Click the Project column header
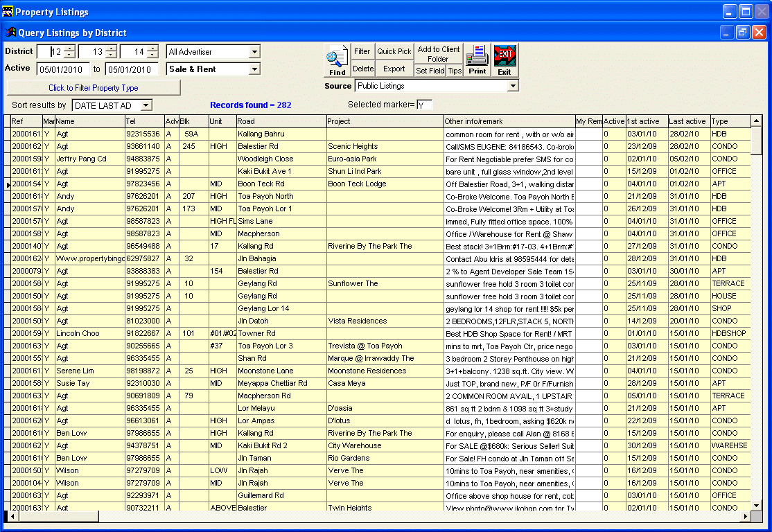 click(x=385, y=121)
